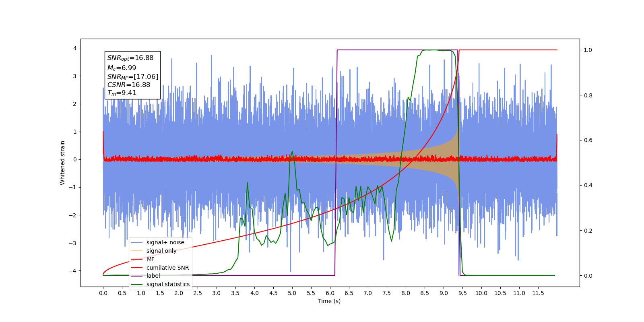Click the x-axis tick label 5.0

tap(292, 293)
